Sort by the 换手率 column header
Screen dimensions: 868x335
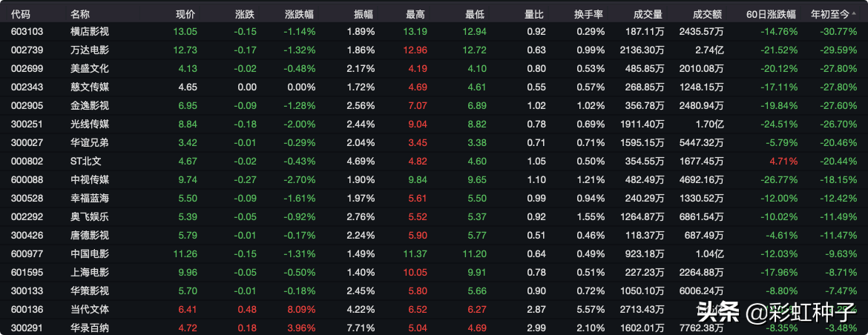pos(589,15)
